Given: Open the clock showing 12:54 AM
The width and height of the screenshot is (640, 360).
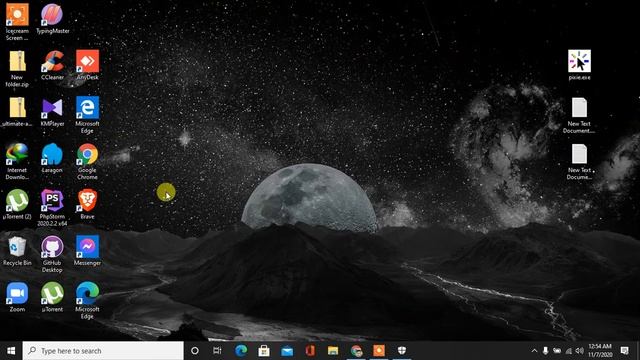Looking at the screenshot, I should 600,351.
